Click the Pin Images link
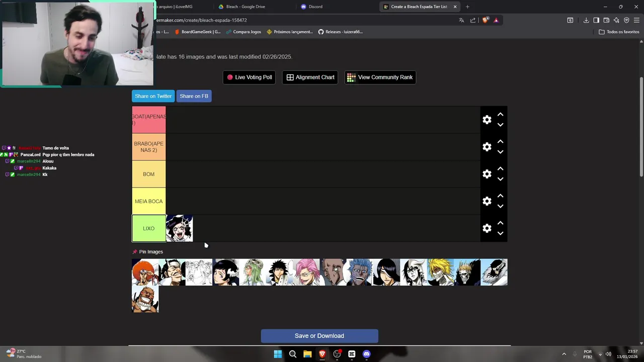The width and height of the screenshot is (644, 362). pos(147,252)
